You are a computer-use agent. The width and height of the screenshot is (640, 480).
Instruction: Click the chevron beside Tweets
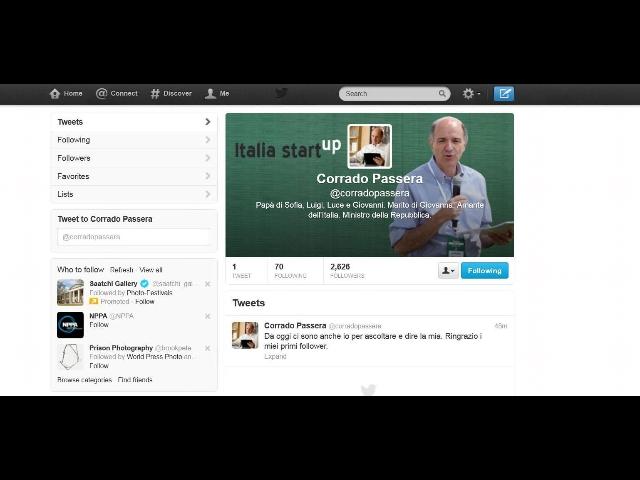[208, 122]
